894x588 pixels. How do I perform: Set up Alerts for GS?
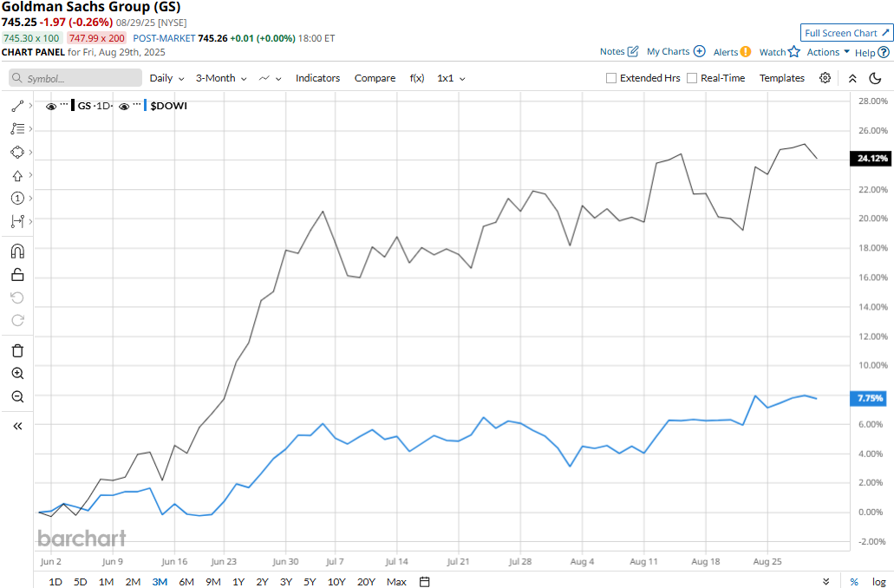point(732,52)
